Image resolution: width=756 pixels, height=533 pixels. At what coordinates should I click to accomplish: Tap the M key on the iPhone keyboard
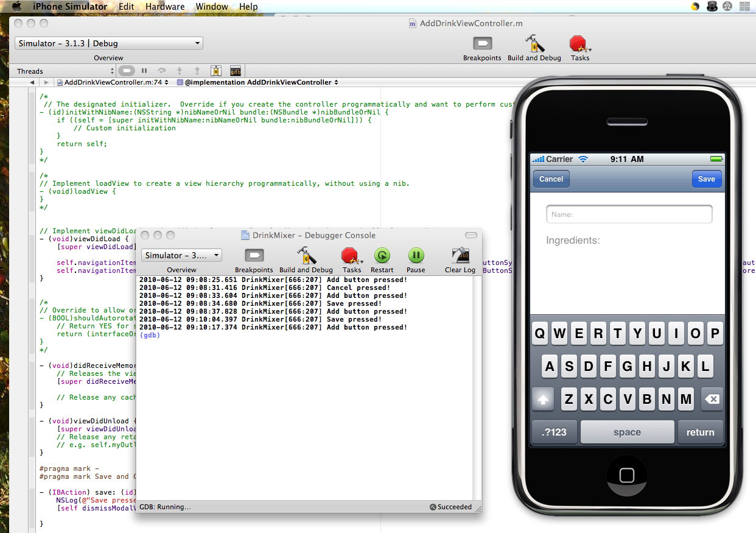(686, 400)
